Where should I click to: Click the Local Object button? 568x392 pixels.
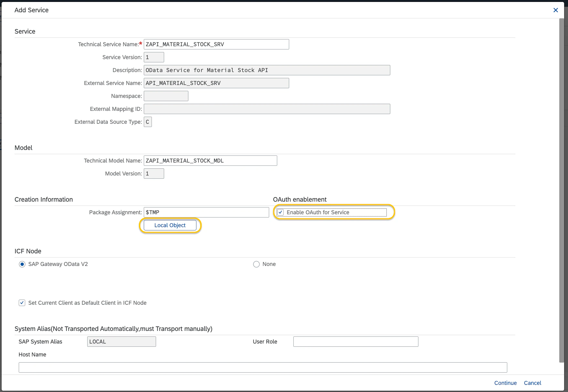(x=170, y=225)
